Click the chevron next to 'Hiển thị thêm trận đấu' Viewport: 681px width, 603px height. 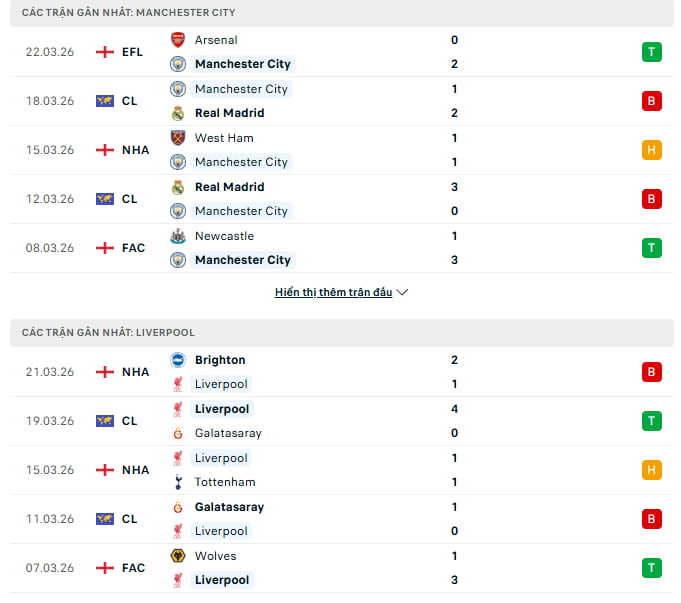click(x=402, y=293)
